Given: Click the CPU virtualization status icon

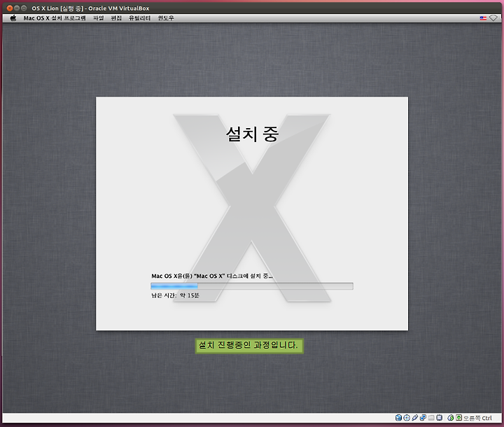Looking at the screenshot, I should click(x=439, y=418).
